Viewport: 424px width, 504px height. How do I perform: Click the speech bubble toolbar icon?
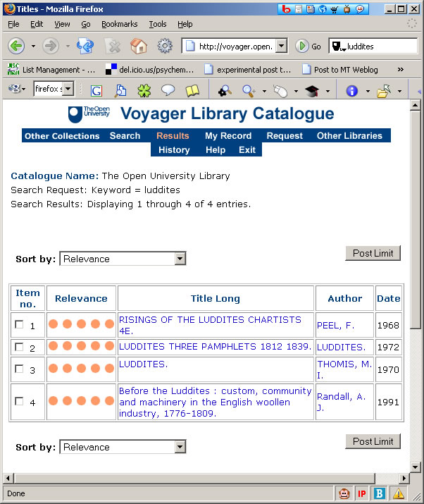168,90
